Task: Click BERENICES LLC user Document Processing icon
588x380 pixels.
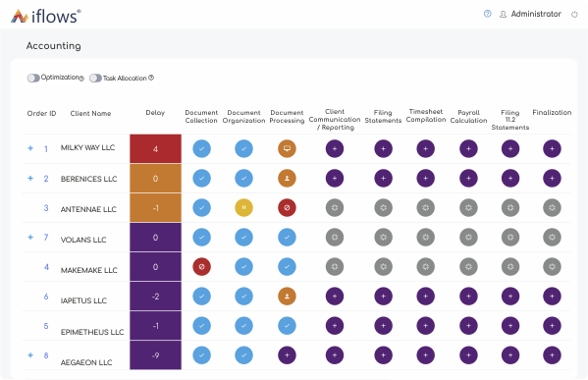Action: [287, 178]
